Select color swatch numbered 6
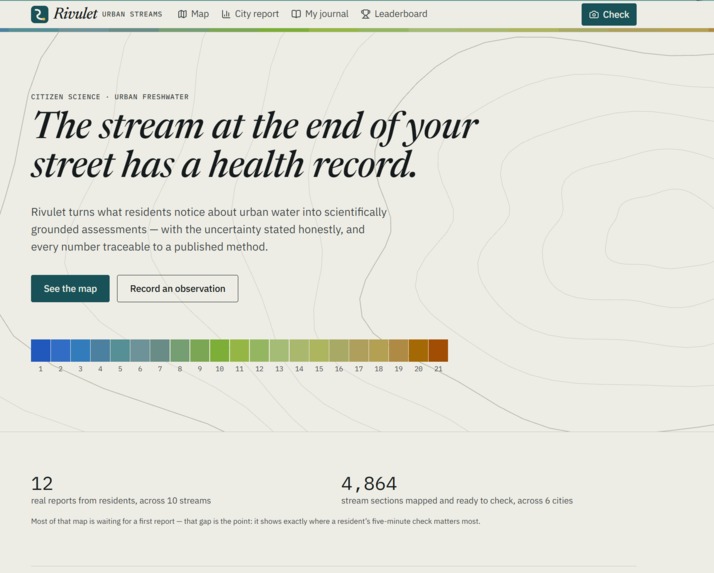Screen dimensions: 714x573 click(140, 350)
